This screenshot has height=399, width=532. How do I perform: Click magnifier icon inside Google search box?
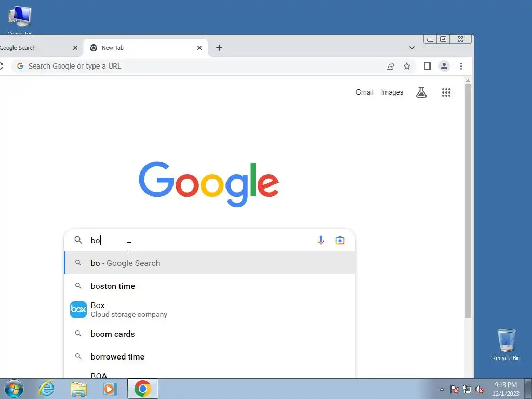click(x=78, y=240)
